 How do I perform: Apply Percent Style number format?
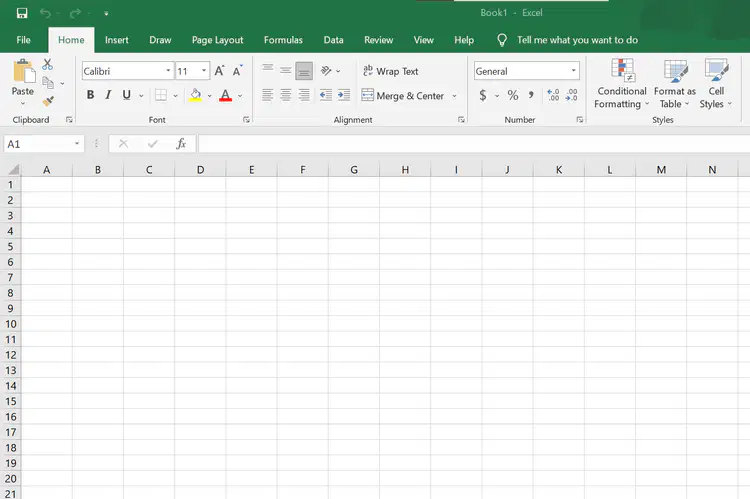point(513,95)
